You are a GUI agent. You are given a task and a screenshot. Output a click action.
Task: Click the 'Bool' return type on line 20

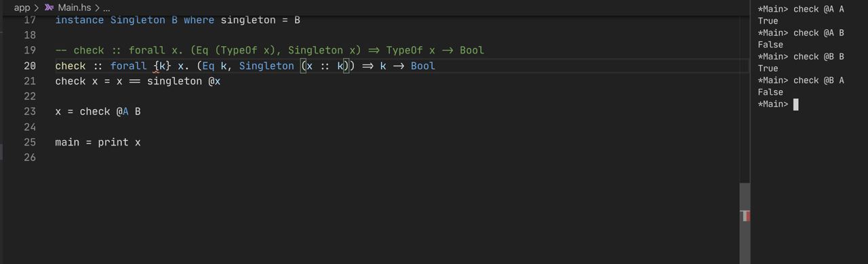423,66
